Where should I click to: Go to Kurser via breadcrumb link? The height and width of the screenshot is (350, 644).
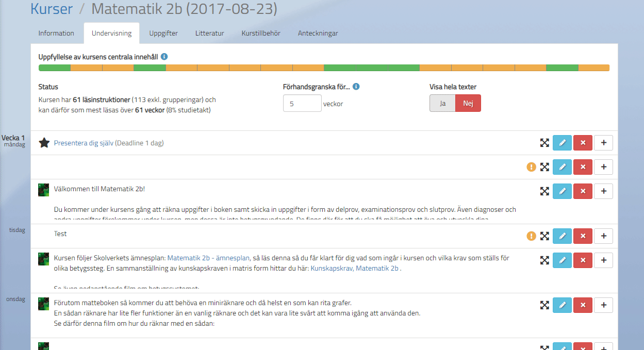(x=52, y=9)
